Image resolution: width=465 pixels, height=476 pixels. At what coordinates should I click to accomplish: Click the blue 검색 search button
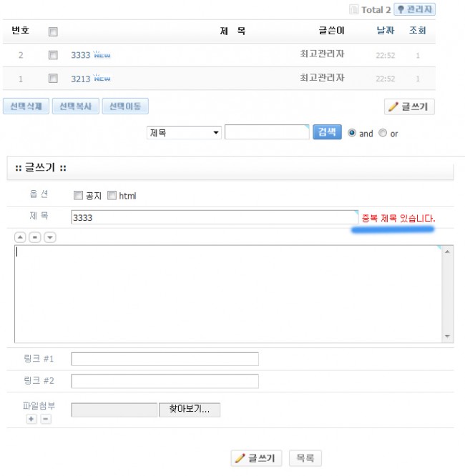(x=327, y=132)
